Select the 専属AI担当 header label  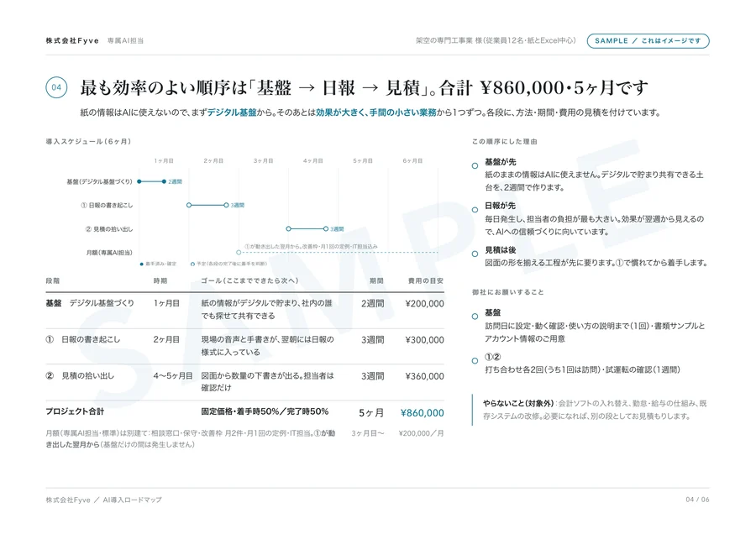click(125, 41)
